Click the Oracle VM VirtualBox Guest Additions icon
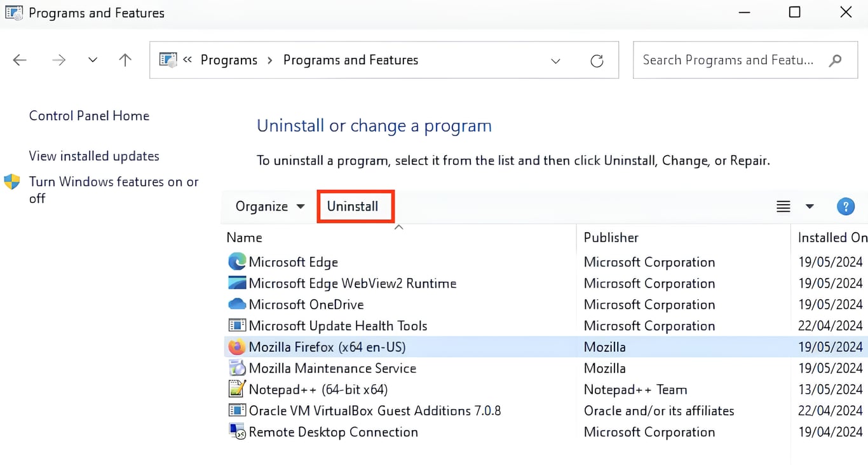Viewport: 868px width, 465px height. pos(236,410)
